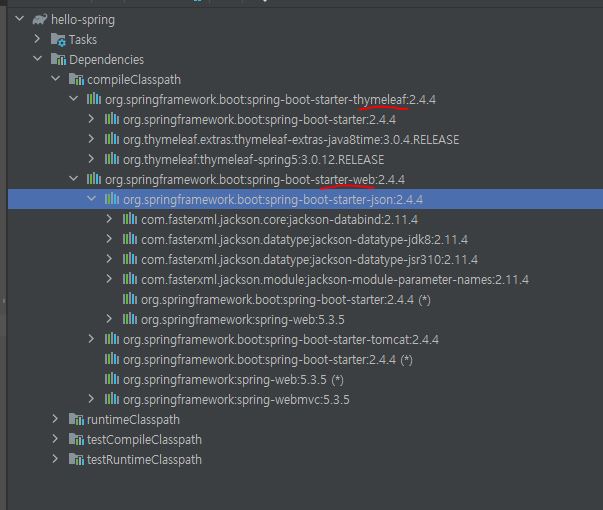Click library icon of thymeleaf-extras-java8time
The height and width of the screenshot is (510, 603).
pyautogui.click(x=112, y=139)
